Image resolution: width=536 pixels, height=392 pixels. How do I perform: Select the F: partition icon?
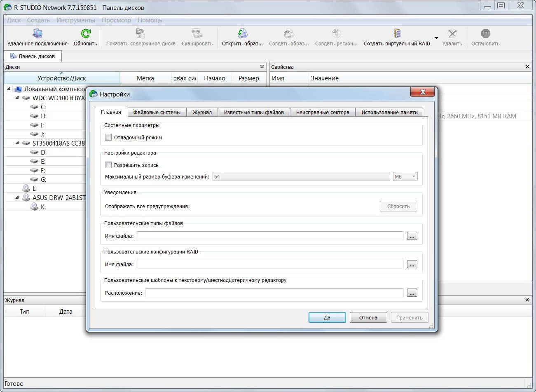click(x=34, y=170)
